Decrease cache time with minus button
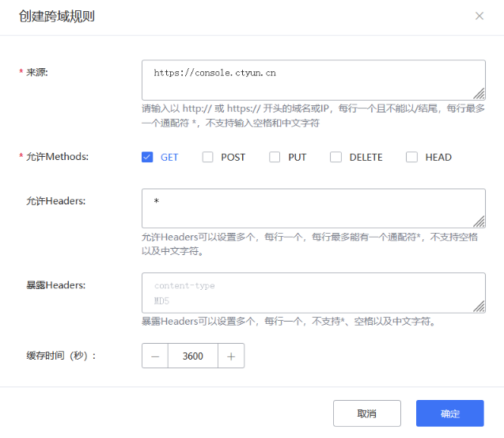This screenshot has height=438, width=504. [155, 356]
